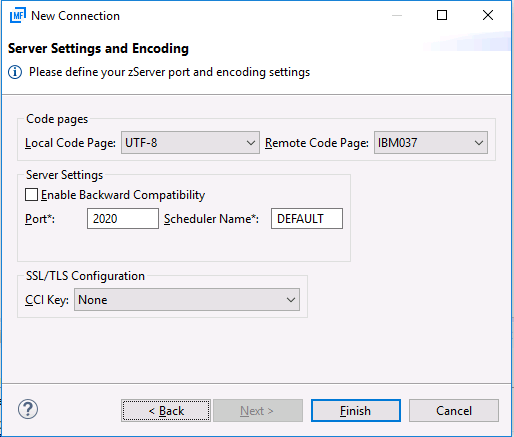This screenshot has width=514, height=437.
Task: Enable Backward Compatibility checkbox
Action: (x=31, y=195)
